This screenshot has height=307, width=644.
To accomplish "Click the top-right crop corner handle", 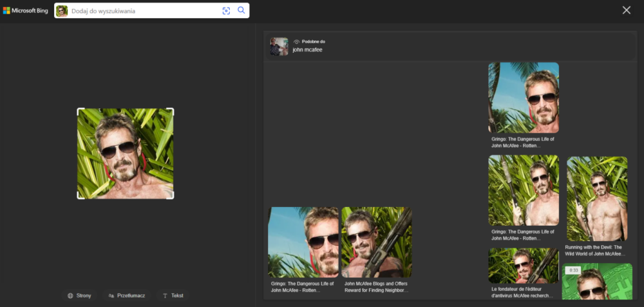I will 172,110.
